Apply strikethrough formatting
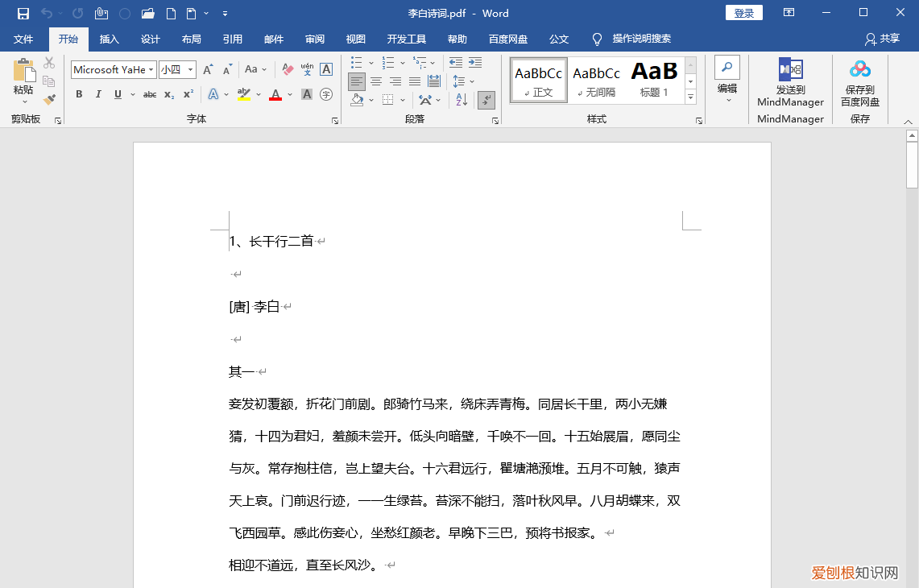The width and height of the screenshot is (919, 588). pyautogui.click(x=149, y=94)
